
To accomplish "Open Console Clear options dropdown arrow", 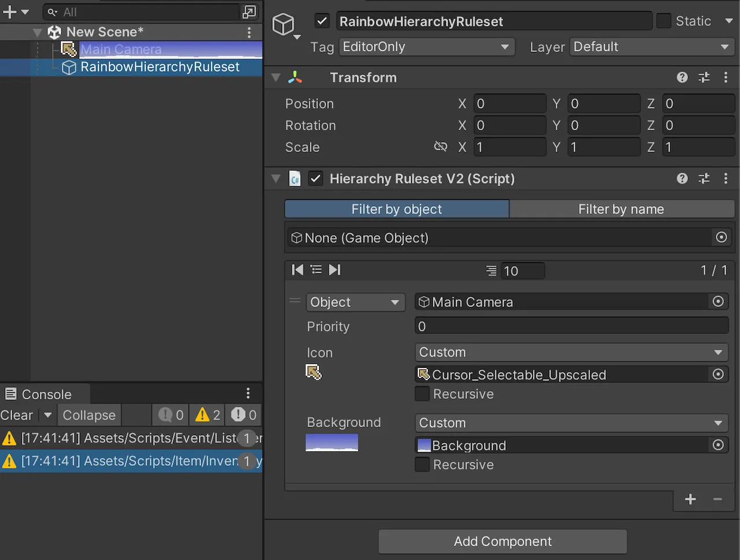I will [48, 415].
